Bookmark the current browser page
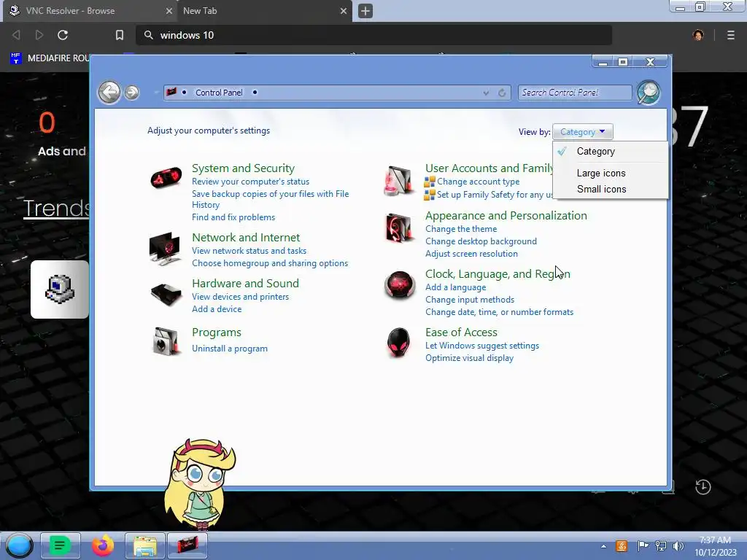Viewport: 747px width, 560px height. [x=120, y=35]
